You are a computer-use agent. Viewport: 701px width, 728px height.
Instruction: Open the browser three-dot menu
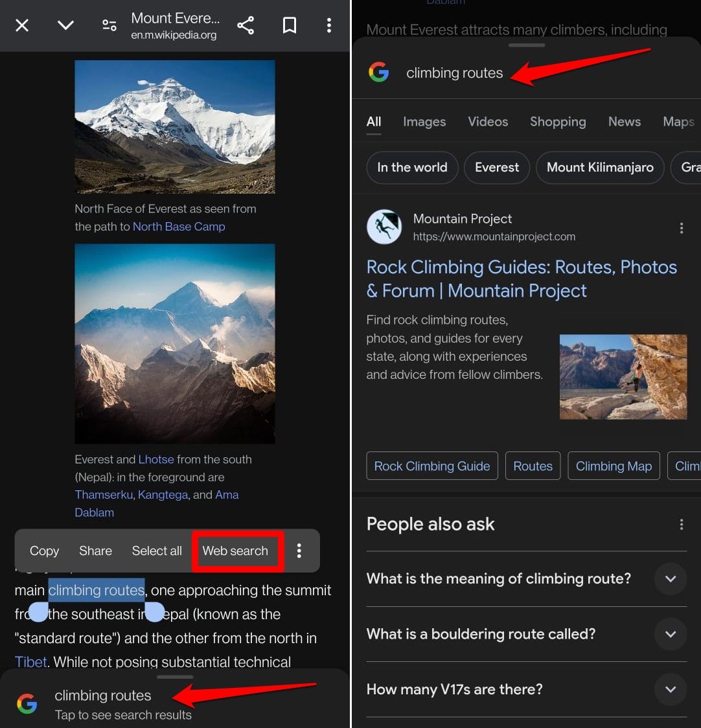point(329,25)
